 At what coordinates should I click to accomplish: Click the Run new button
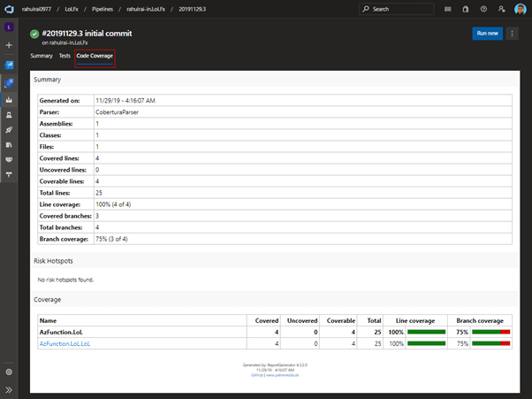[487, 34]
